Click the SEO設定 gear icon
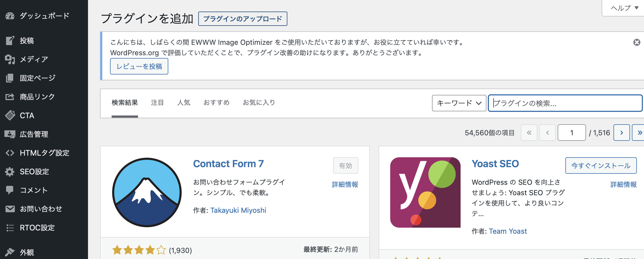This screenshot has width=644, height=259. 10,172
